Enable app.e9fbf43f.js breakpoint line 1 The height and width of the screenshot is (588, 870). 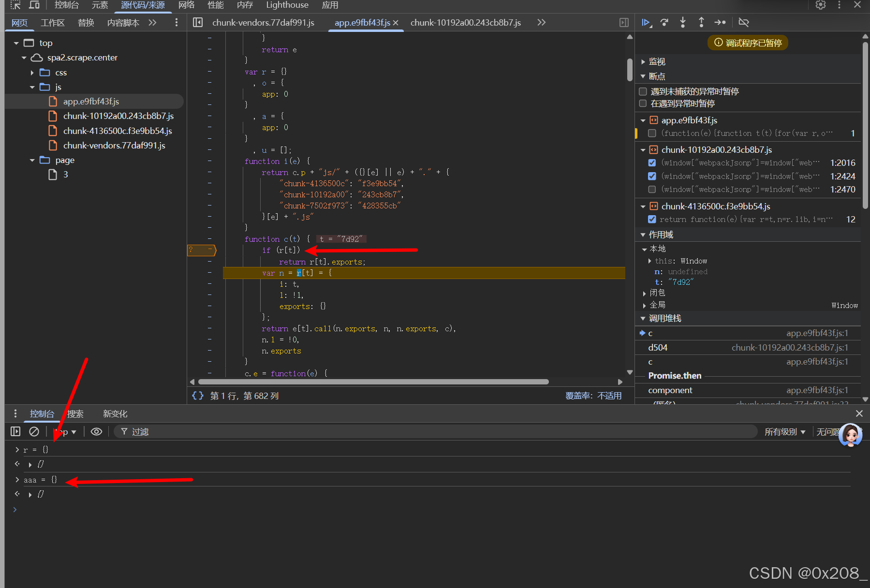(x=652, y=133)
